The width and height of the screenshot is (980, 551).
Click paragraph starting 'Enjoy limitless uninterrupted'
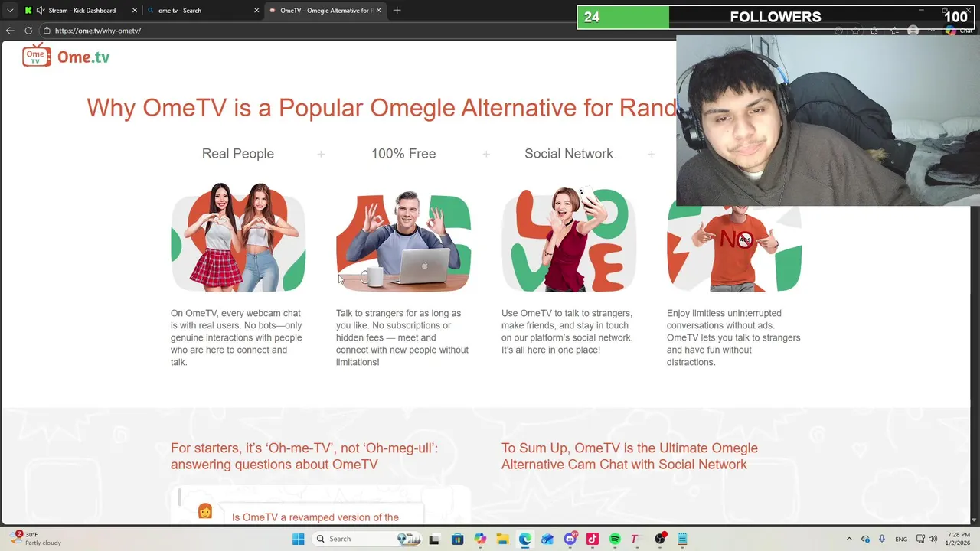(733, 337)
